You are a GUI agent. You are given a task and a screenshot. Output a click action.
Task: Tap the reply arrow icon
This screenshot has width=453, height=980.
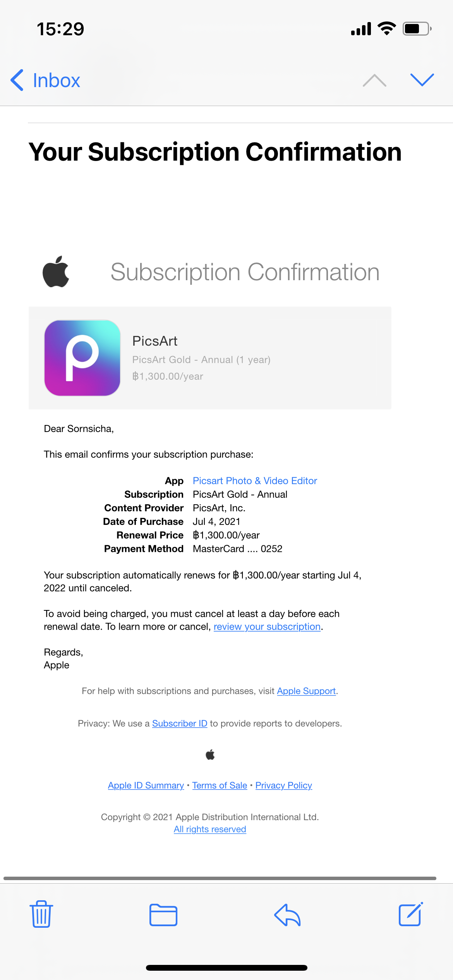287,915
